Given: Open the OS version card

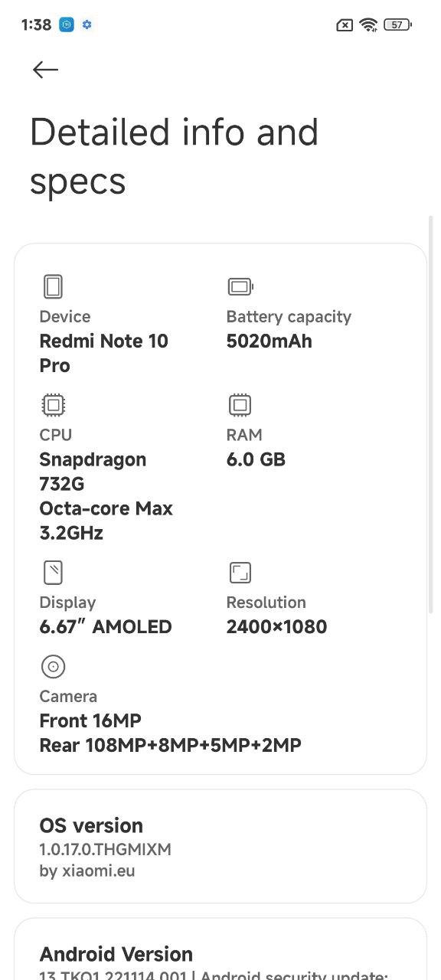Looking at the screenshot, I should coord(220,846).
